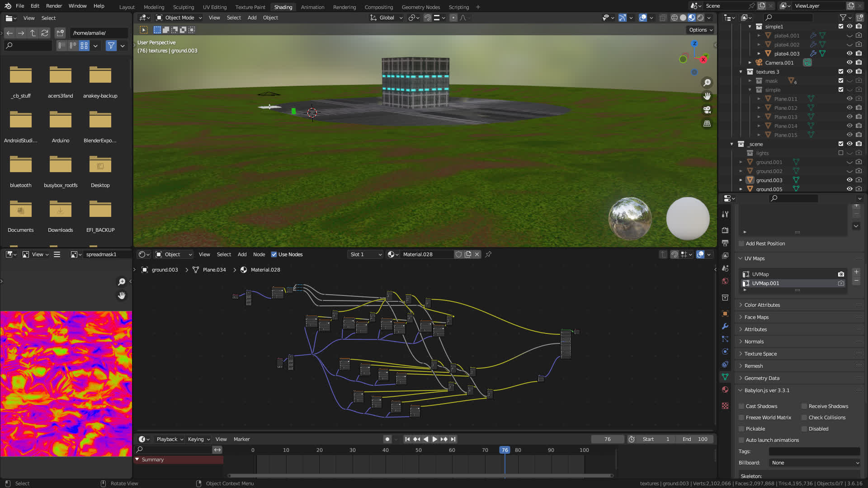The width and height of the screenshot is (868, 488).
Task: Hide Camera.001 with eye icon
Action: point(849,63)
